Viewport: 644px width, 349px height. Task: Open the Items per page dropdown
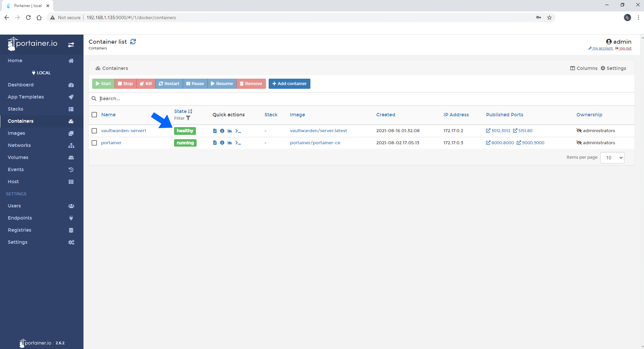click(612, 157)
